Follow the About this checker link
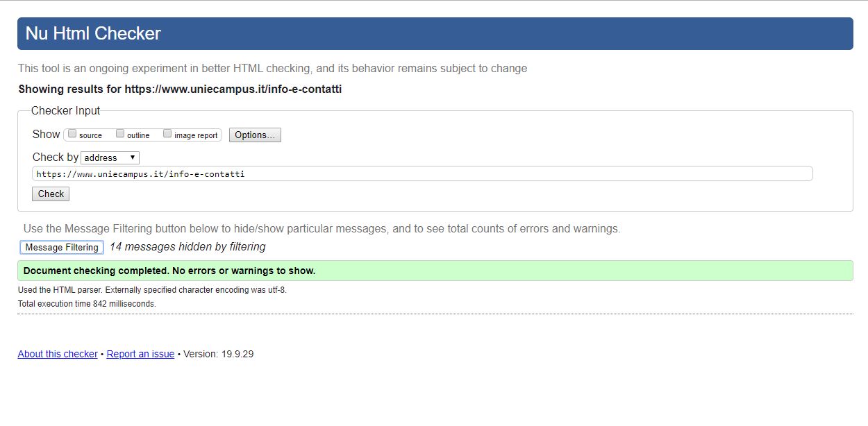The image size is (868, 426). pos(58,354)
